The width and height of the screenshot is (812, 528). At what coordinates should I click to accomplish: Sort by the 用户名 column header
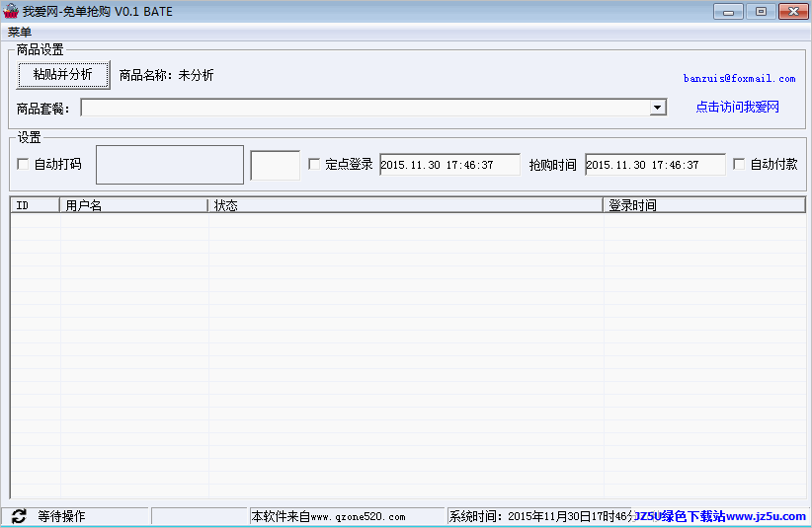tap(134, 205)
